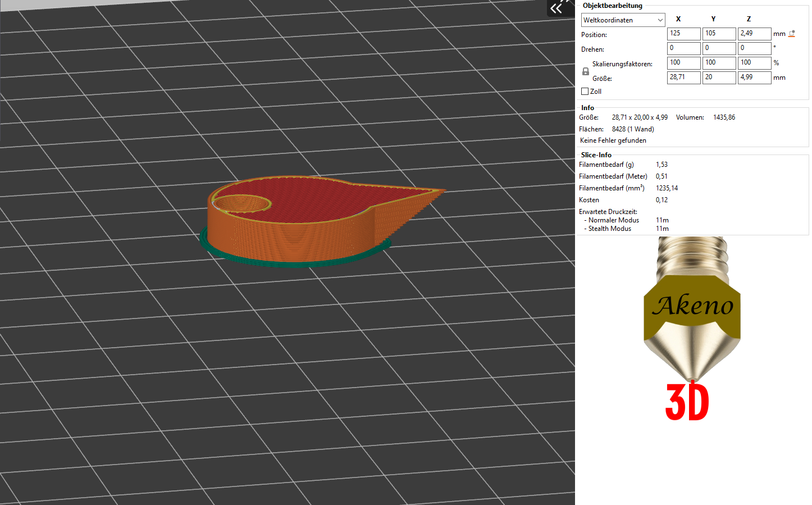Screen dimensions: 812x505
Task: Click the Größe Z field showing 4,99
Action: 754,78
